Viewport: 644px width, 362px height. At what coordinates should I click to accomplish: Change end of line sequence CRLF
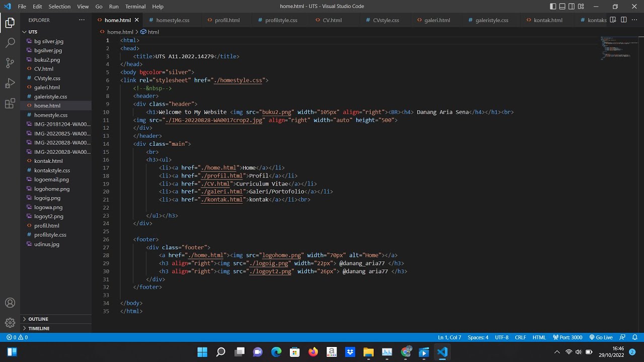520,337
